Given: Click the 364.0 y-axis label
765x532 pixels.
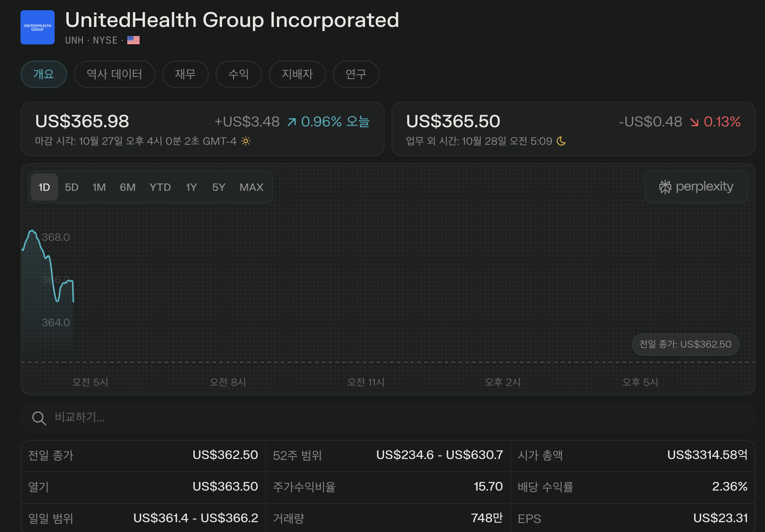Looking at the screenshot, I should (x=55, y=322).
